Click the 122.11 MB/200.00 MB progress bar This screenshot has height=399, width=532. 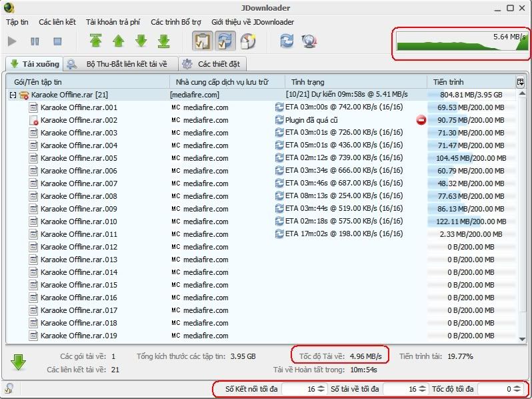coord(471,222)
